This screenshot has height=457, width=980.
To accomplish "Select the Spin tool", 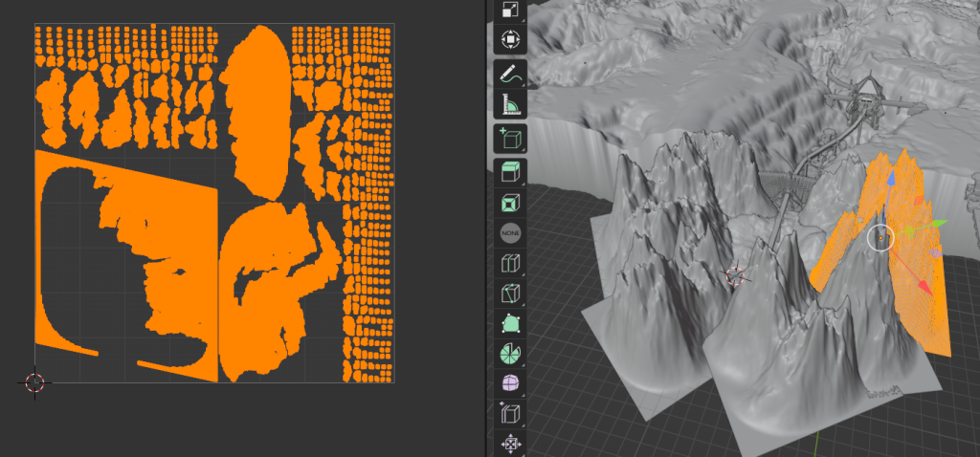I will tap(511, 353).
